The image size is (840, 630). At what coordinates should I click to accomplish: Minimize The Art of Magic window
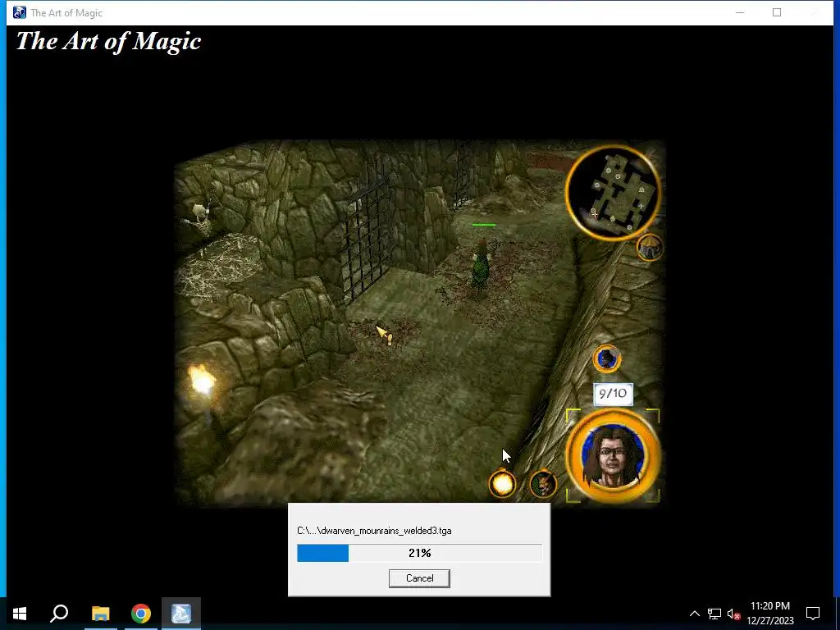tap(740, 12)
